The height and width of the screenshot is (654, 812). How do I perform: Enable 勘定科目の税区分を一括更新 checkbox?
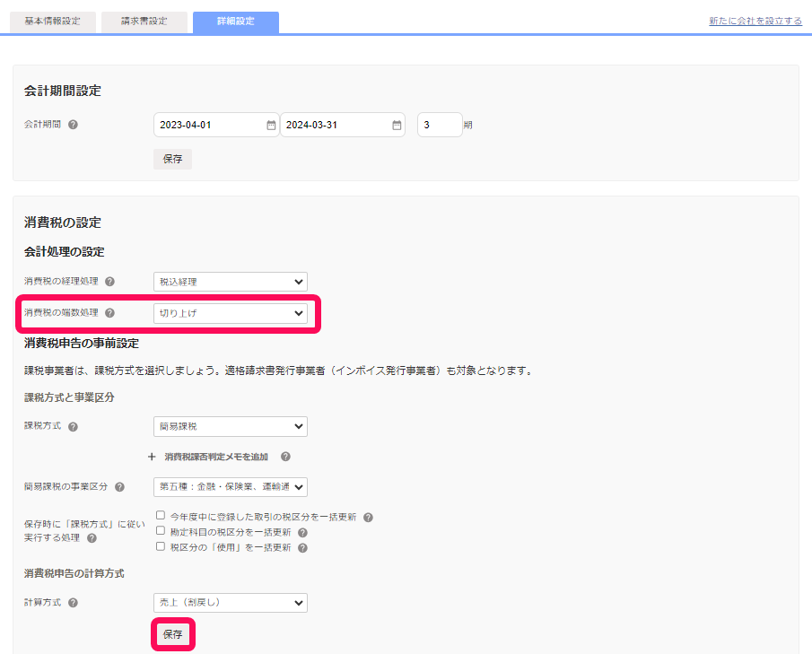point(161,531)
